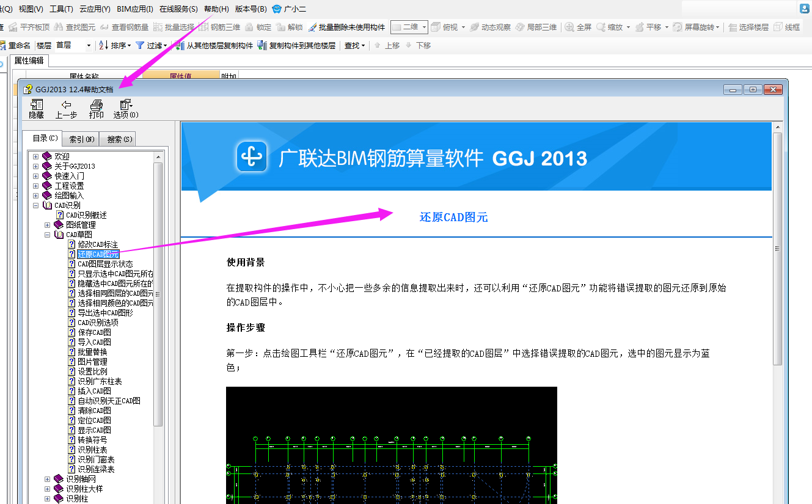This screenshot has height=504, width=812.
Task: Switch to the 搜索(S) tab
Action: tap(119, 139)
